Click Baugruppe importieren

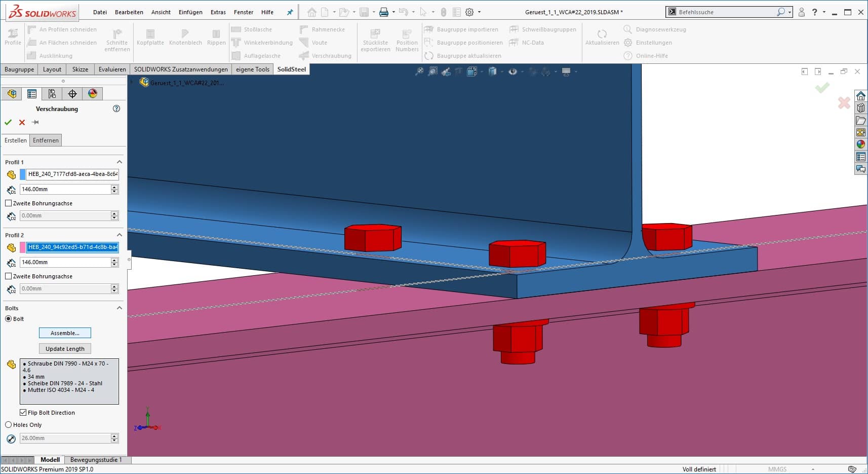[461, 29]
